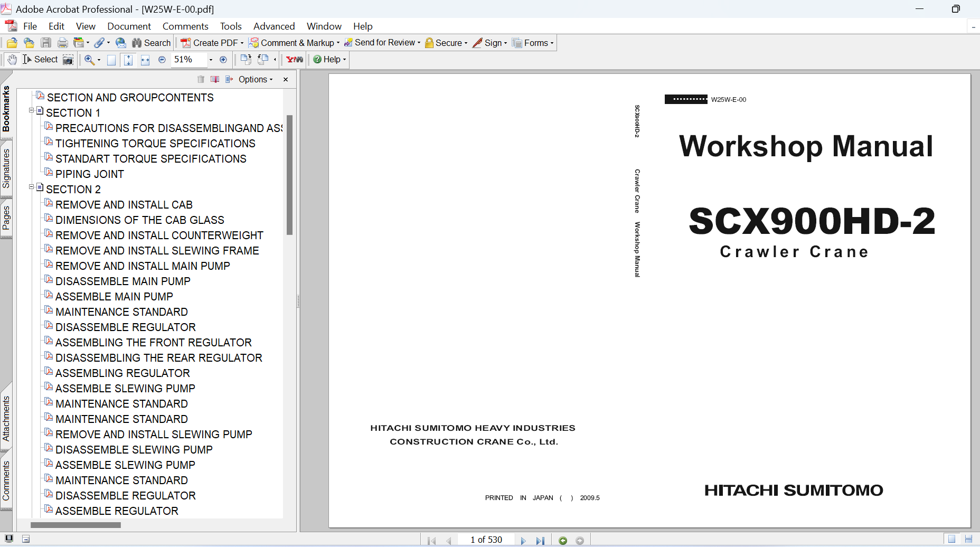Click the Email globe icon
Image resolution: width=980 pixels, height=547 pixels.
tap(121, 43)
